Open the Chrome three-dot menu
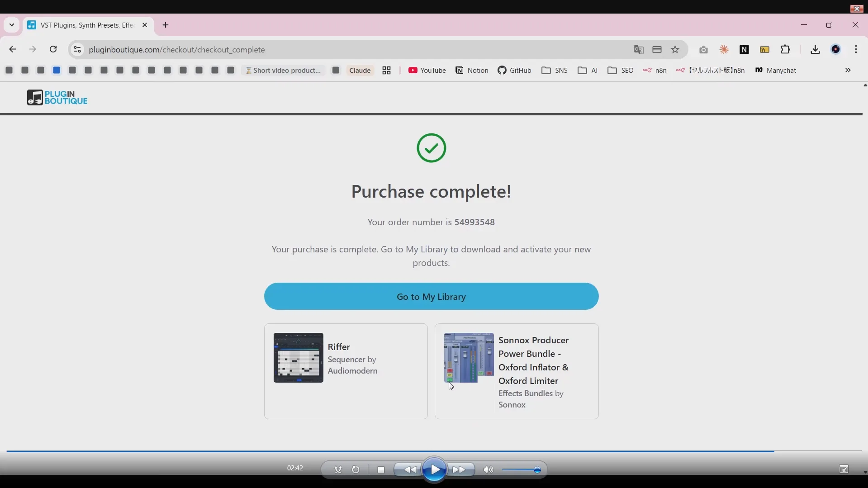868x488 pixels. 856,50
